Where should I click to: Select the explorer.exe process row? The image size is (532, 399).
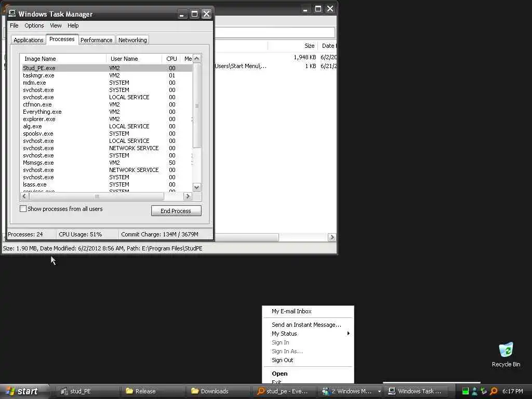coord(107,119)
